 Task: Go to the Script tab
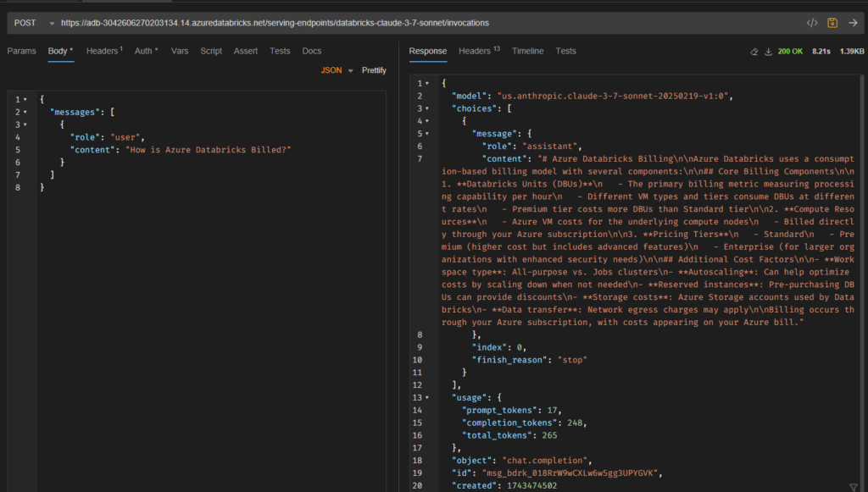click(x=211, y=51)
